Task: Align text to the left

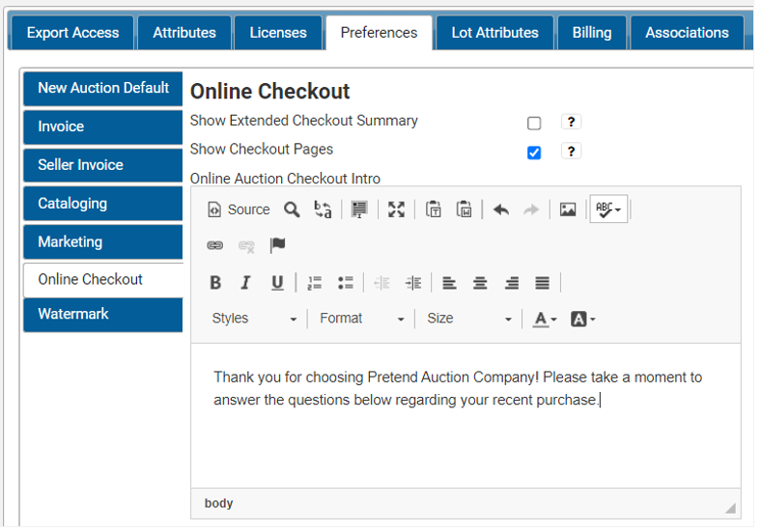Action: [449, 282]
